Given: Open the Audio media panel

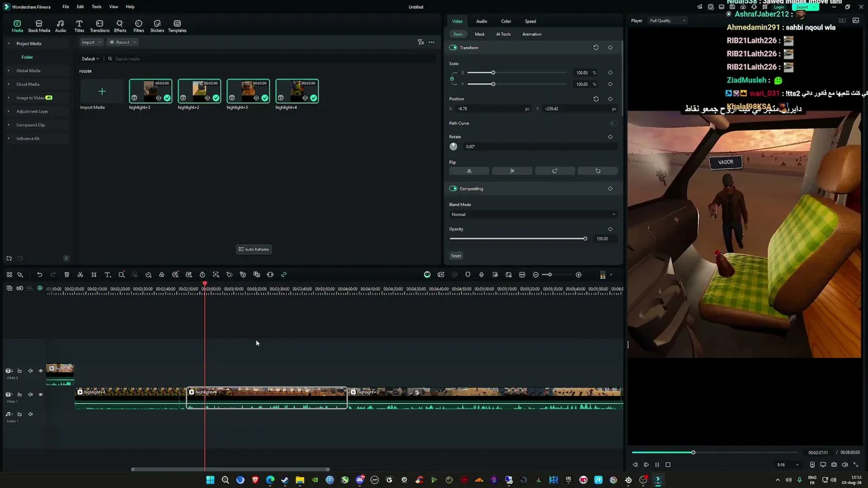Looking at the screenshot, I should click(x=60, y=26).
